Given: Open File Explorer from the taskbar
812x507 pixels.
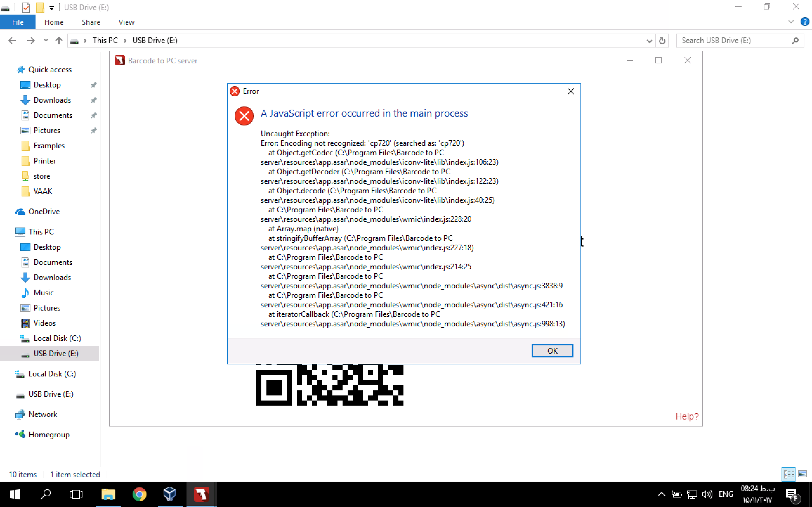Looking at the screenshot, I should click(108, 494).
